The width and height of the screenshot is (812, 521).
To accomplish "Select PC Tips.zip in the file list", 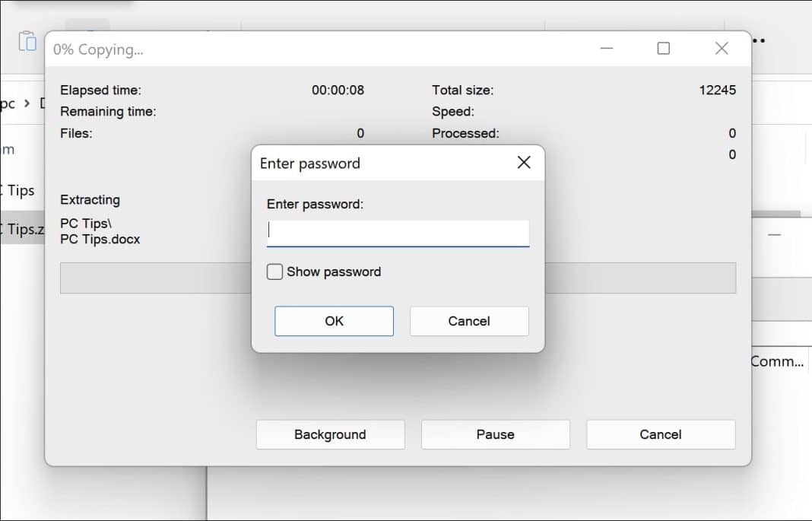I will point(19,229).
